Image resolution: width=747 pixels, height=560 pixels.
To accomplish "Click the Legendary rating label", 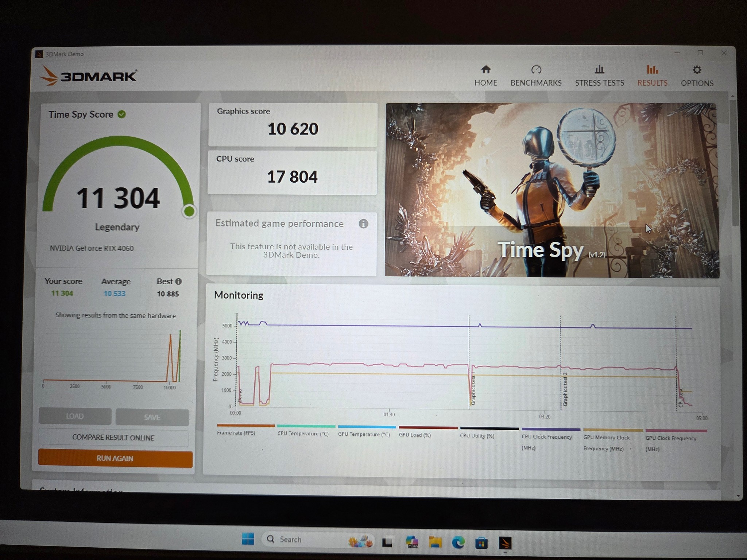I will coord(117,227).
